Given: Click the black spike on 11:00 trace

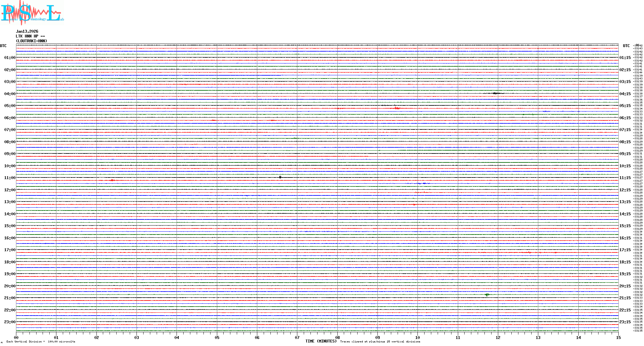Looking at the screenshot, I should [x=280, y=177].
